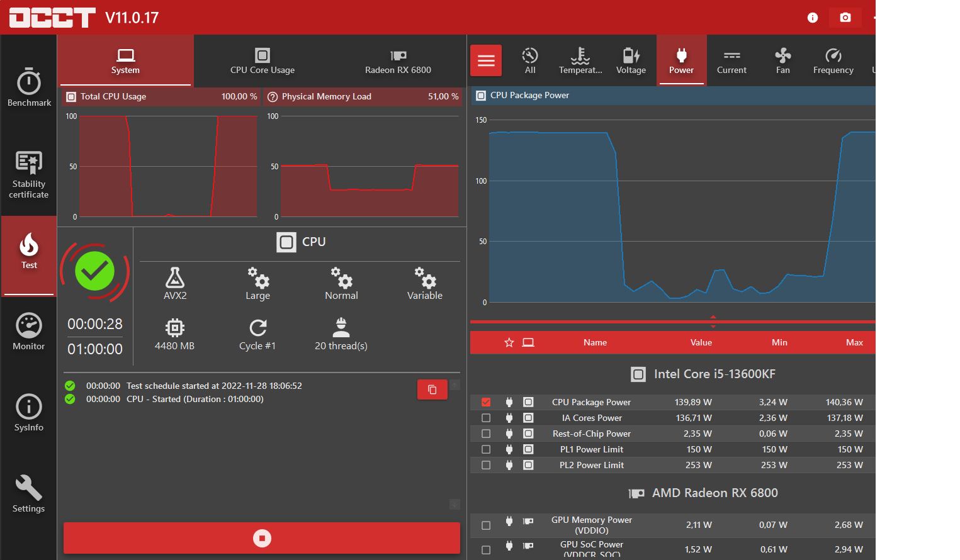Click the log scroll-up arrow
The height and width of the screenshot is (560, 960).
click(x=455, y=384)
